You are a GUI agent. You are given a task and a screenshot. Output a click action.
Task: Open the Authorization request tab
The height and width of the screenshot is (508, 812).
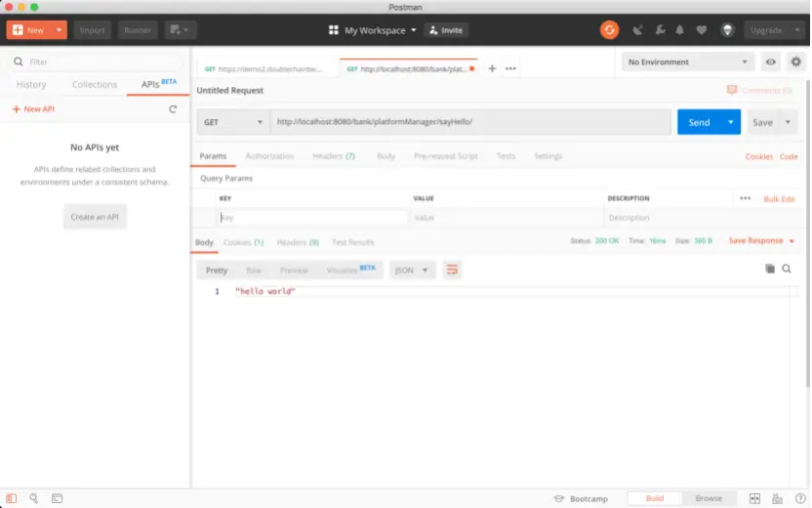click(x=269, y=156)
